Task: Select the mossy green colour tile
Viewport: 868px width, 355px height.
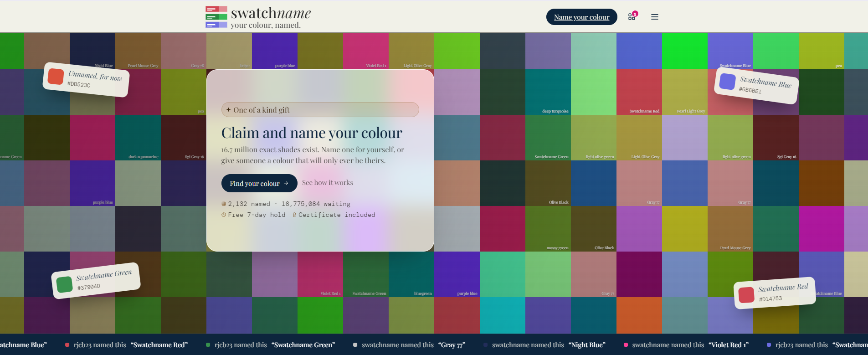Action: pyautogui.click(x=548, y=228)
